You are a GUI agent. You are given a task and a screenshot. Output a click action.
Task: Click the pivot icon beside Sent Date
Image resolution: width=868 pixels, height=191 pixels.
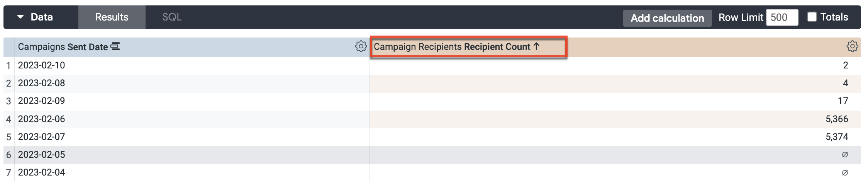click(115, 47)
